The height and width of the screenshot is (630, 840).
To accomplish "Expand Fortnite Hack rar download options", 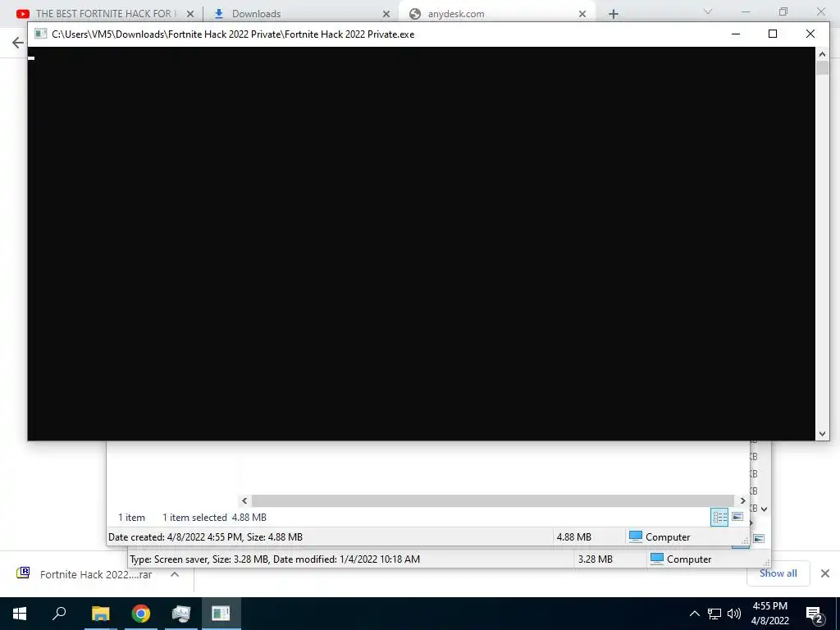I will (174, 574).
